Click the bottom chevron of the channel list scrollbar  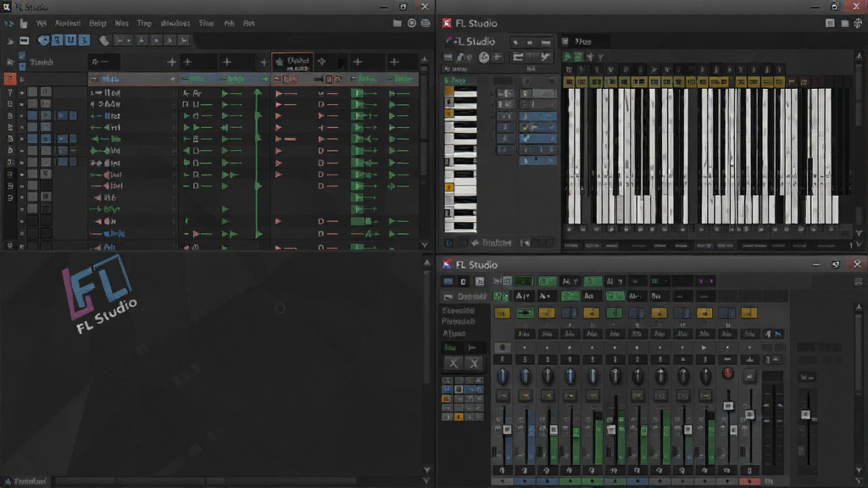[x=425, y=245]
